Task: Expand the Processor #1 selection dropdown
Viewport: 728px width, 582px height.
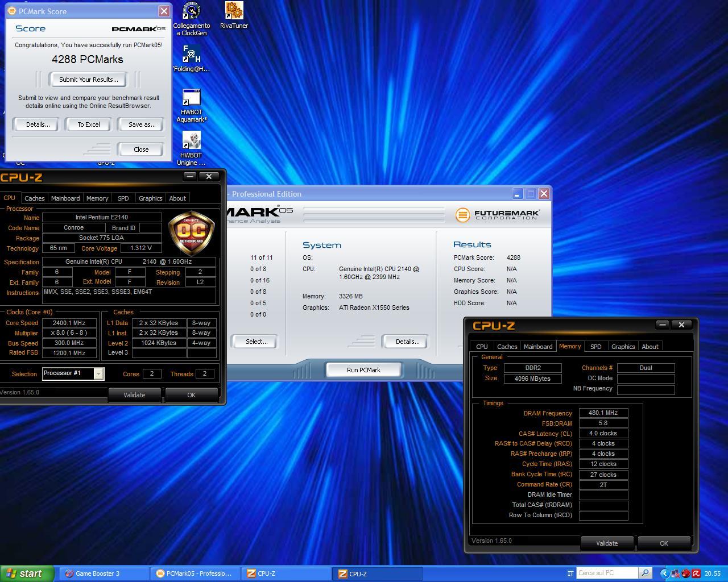Action: click(98, 373)
